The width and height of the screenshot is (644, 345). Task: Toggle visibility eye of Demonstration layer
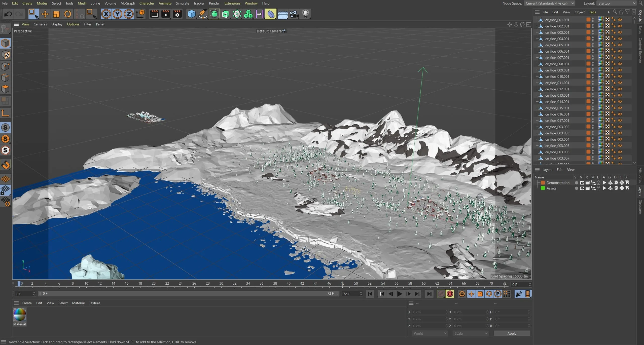coord(582,183)
